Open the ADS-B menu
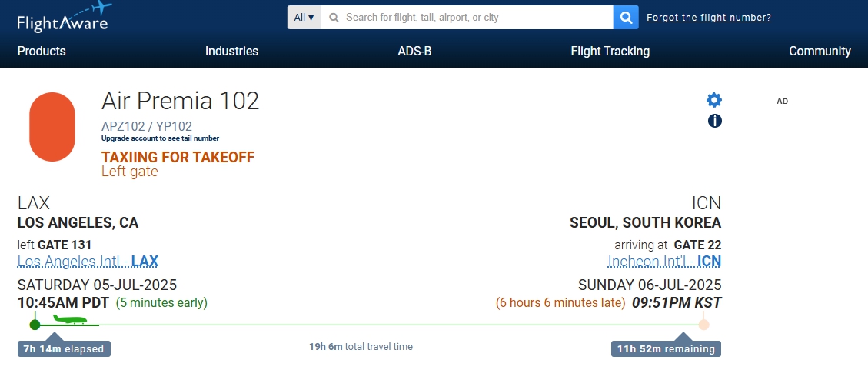Screen dimensions: 868x370 coord(414,51)
